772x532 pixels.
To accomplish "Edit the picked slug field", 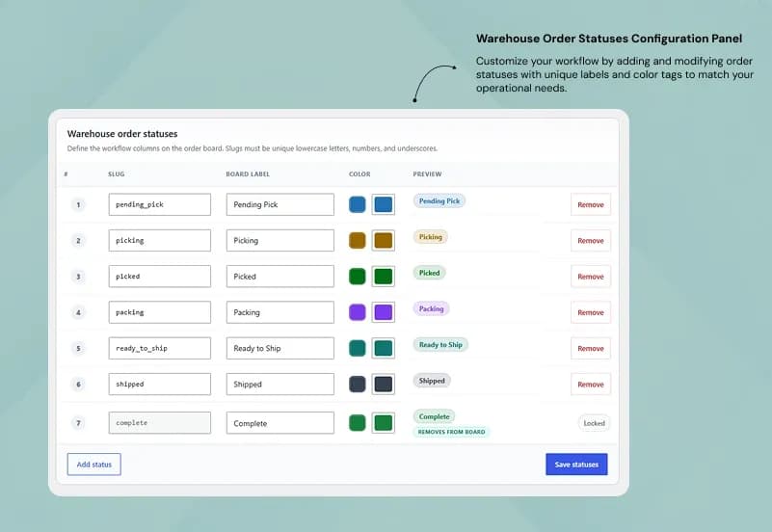I will click(x=160, y=276).
